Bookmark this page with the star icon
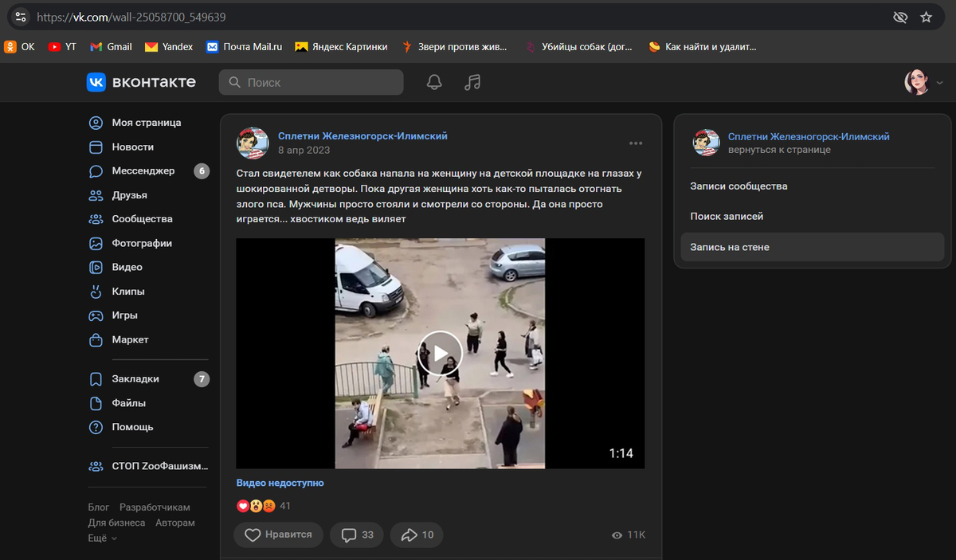 pos(926,17)
